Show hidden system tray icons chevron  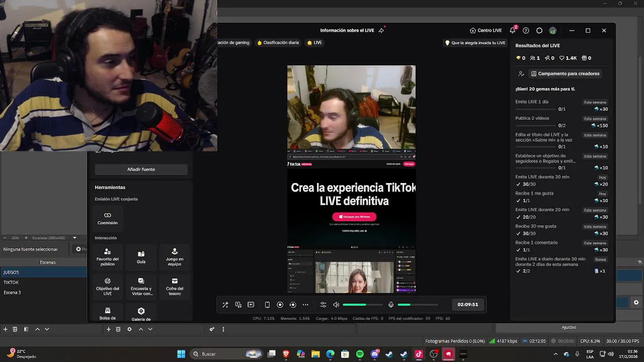point(556,354)
